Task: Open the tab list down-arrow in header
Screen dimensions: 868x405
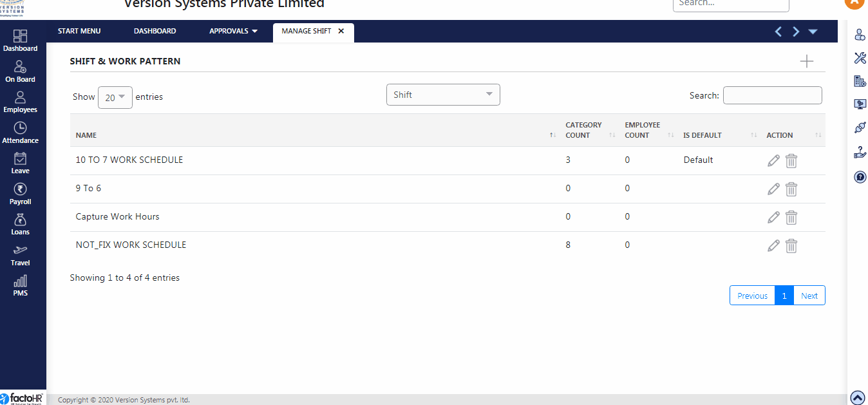Action: tap(813, 32)
